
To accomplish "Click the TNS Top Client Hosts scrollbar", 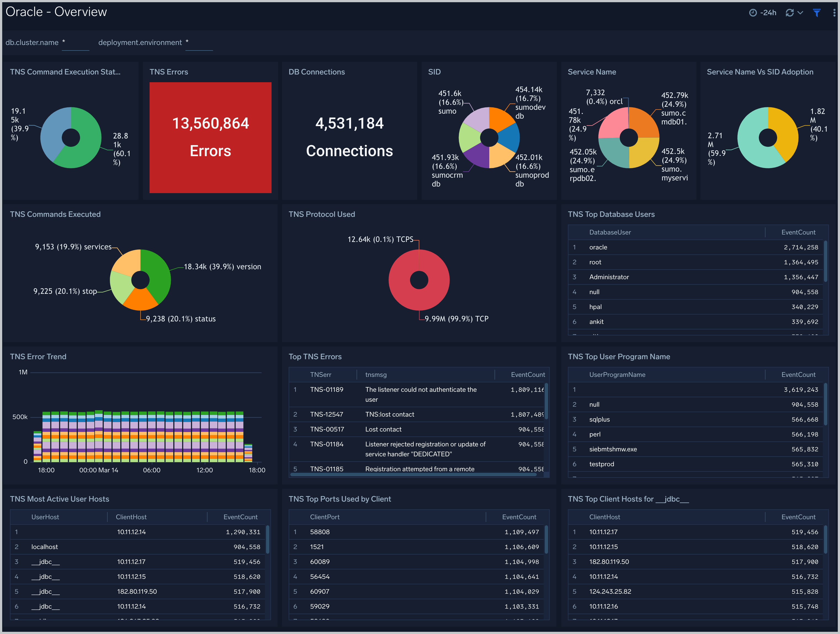I will pos(826,539).
